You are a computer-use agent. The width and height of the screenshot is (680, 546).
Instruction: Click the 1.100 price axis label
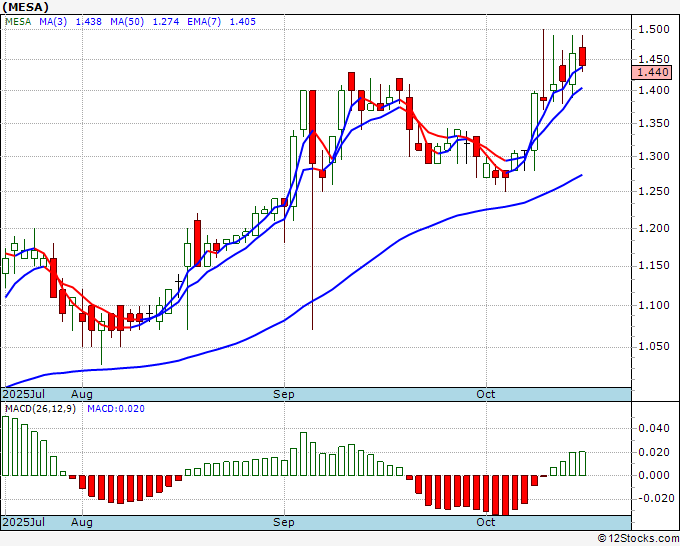click(654, 306)
